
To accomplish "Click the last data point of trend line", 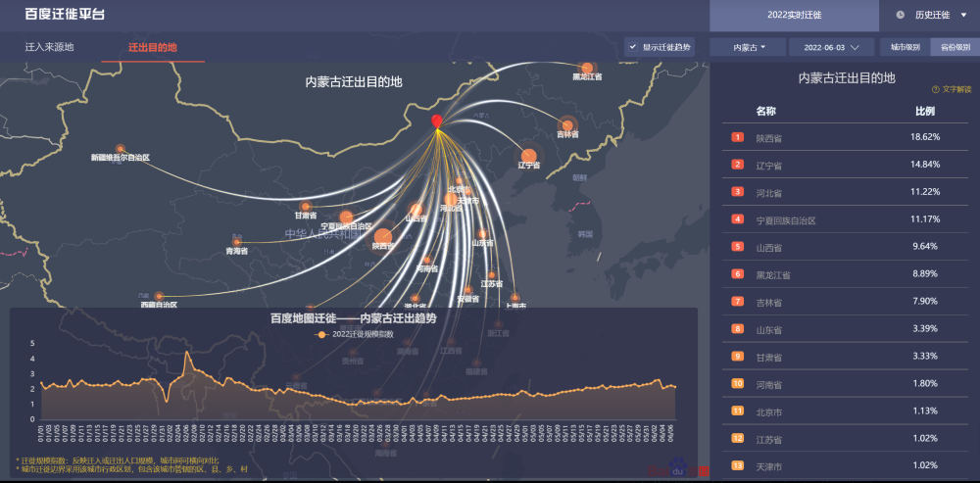I will pyautogui.click(x=675, y=387).
